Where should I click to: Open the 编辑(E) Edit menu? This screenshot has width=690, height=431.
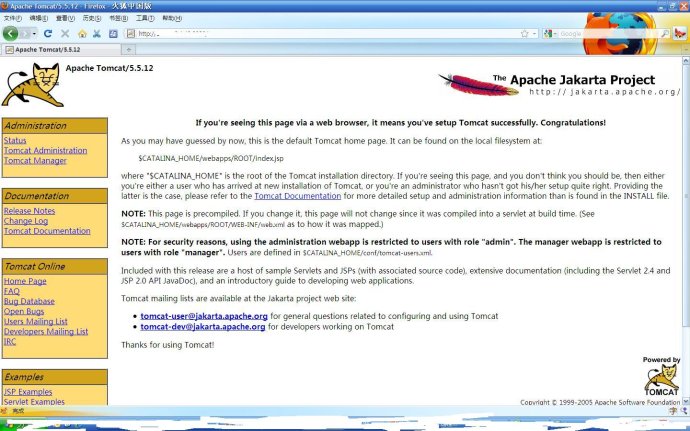click(39, 18)
